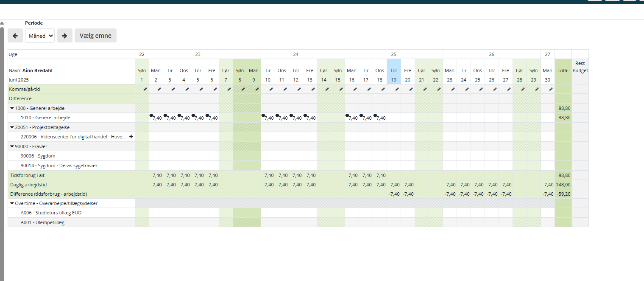Go to the next period with right arrow
The image size is (644, 281).
tap(64, 36)
